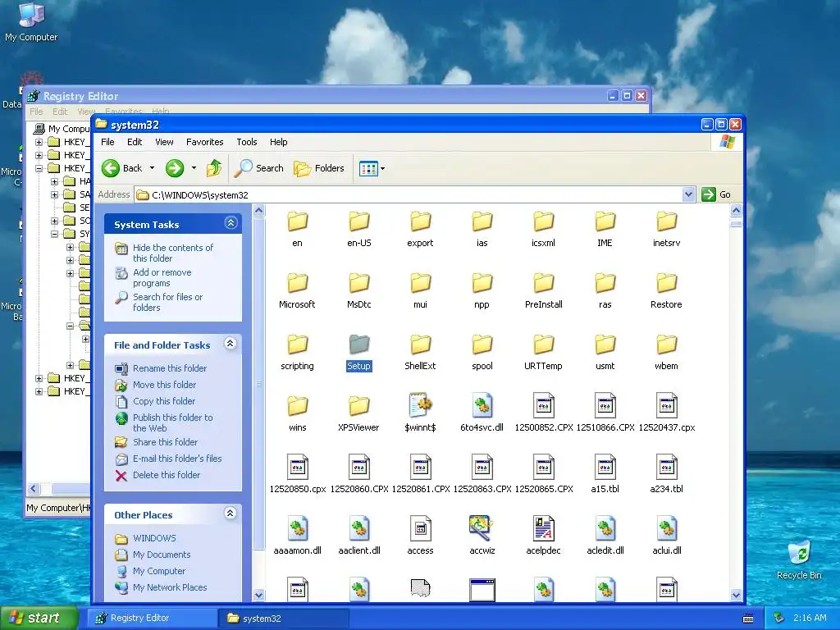
Task: Click Publish this folder to the Web
Action: (x=172, y=422)
